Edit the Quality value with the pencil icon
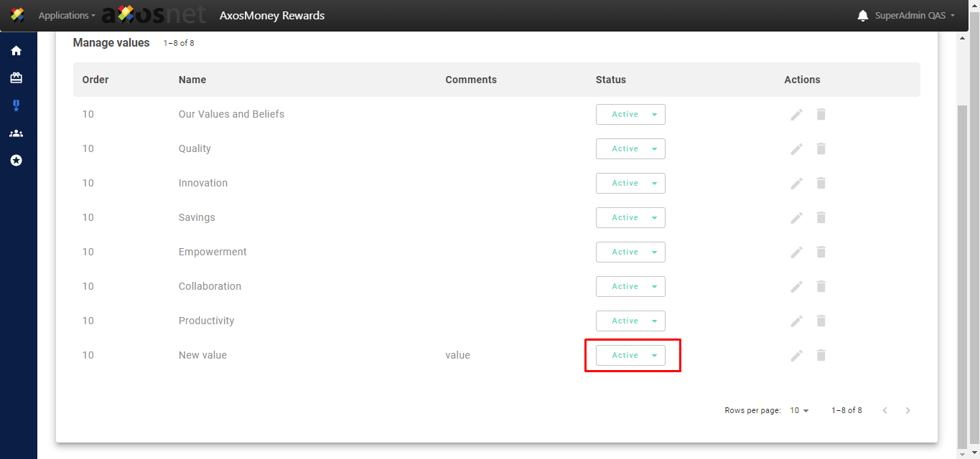 coord(796,149)
